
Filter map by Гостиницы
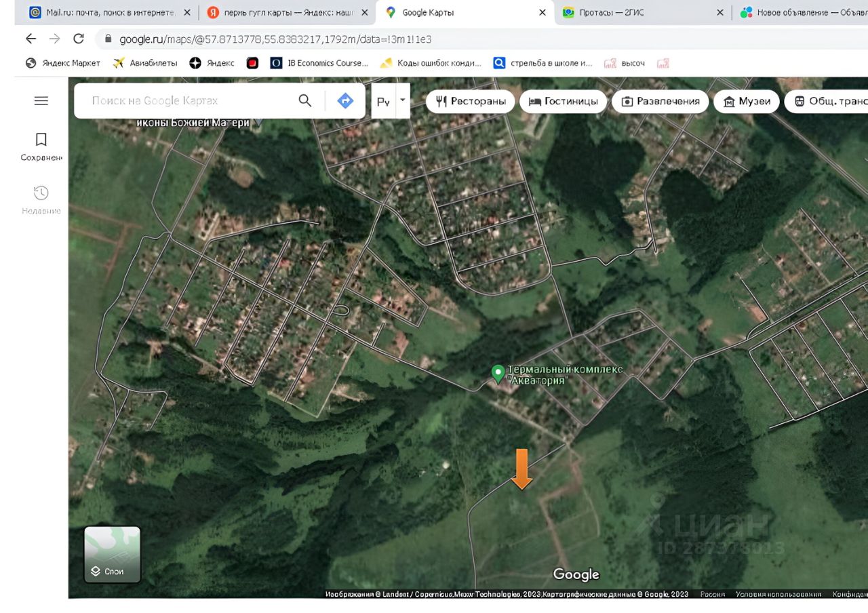click(x=563, y=101)
